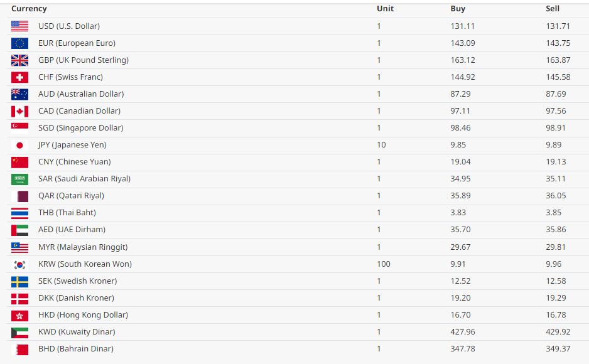
Task: Click the Canadian flag icon
Action: 19,111
